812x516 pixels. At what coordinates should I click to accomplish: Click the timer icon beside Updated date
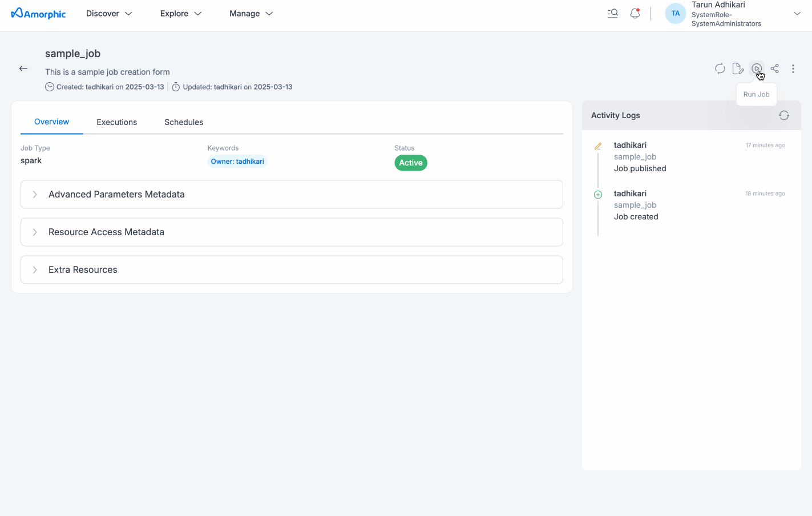pyautogui.click(x=176, y=87)
